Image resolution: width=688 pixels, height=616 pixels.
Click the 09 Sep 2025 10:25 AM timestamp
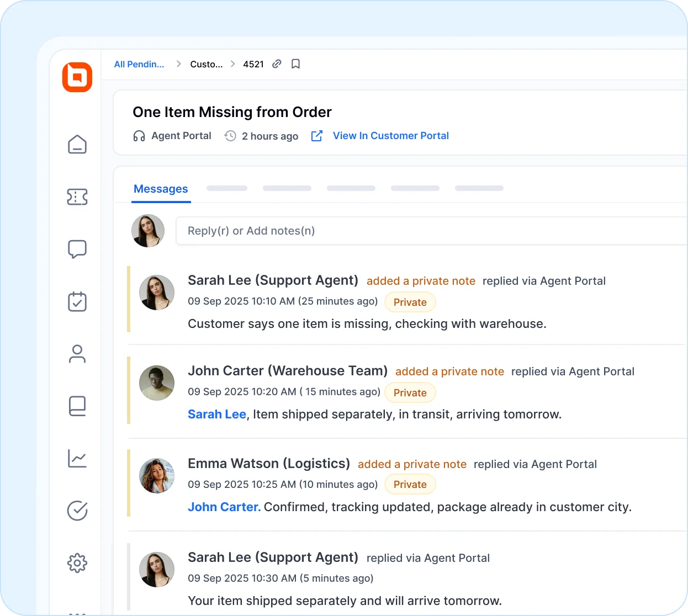pyautogui.click(x=283, y=485)
